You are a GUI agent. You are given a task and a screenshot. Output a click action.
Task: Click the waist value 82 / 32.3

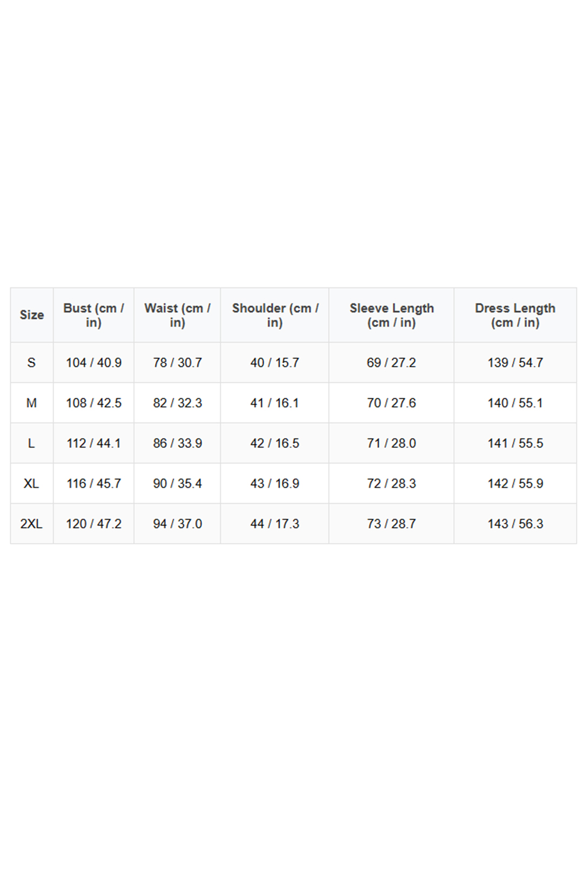[x=177, y=403]
